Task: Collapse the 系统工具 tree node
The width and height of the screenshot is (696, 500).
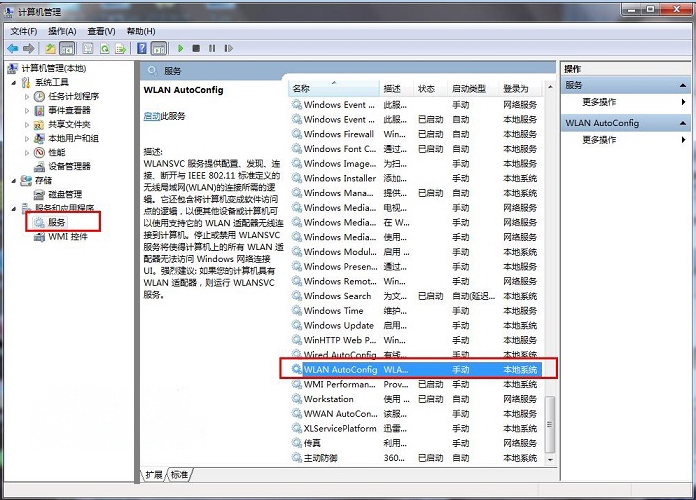Action: 14,83
